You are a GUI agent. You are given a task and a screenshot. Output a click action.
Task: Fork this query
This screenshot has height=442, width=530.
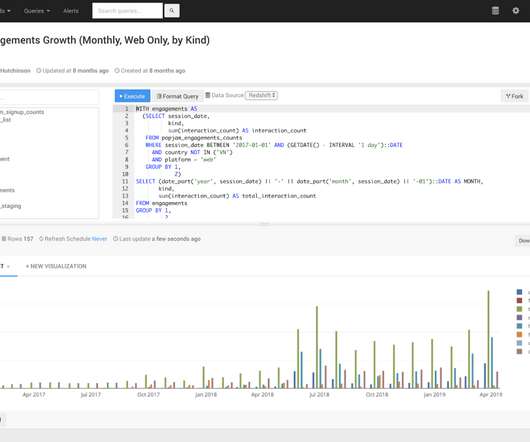514,96
